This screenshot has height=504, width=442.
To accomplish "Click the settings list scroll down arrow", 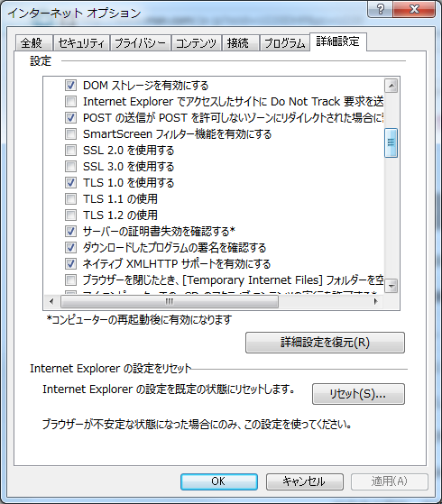I will (391, 286).
